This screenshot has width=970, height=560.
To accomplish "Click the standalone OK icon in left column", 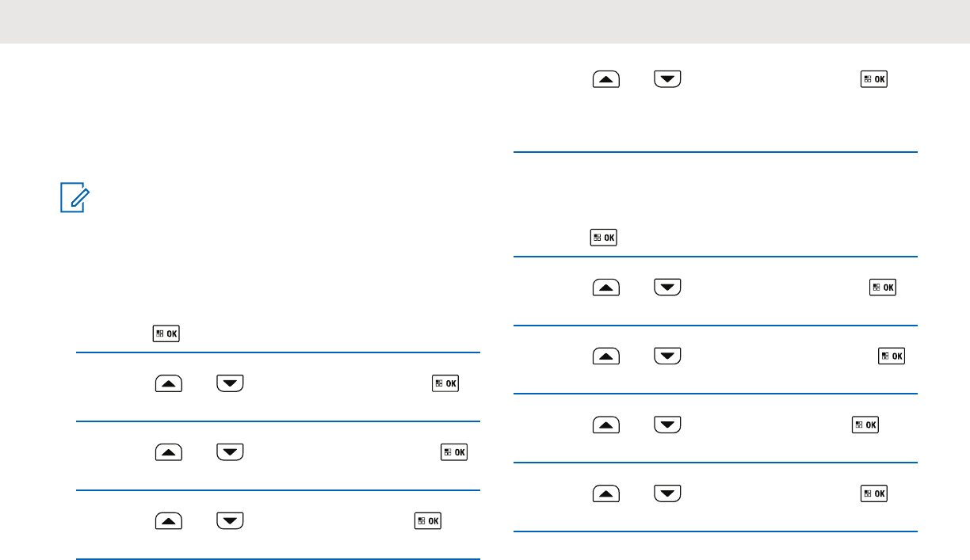I will click(166, 333).
